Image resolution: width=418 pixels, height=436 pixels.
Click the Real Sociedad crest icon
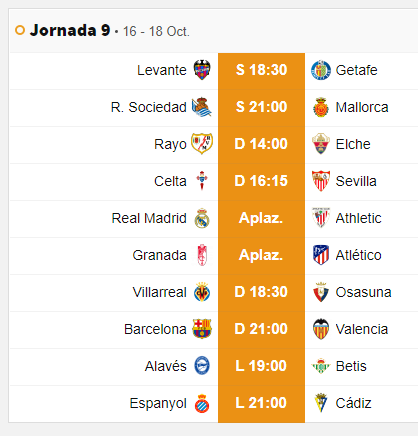tap(202, 107)
